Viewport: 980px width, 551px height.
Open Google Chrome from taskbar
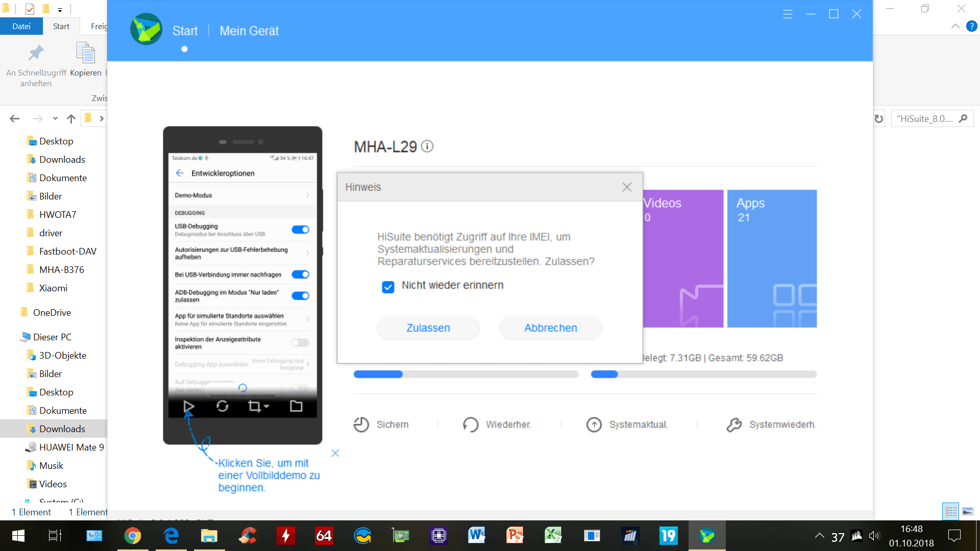[x=133, y=536]
